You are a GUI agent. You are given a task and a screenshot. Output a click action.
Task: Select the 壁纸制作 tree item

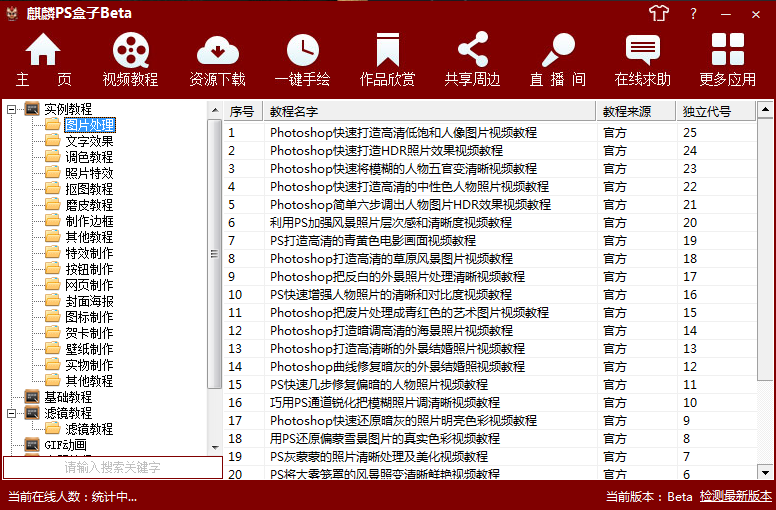(90, 349)
